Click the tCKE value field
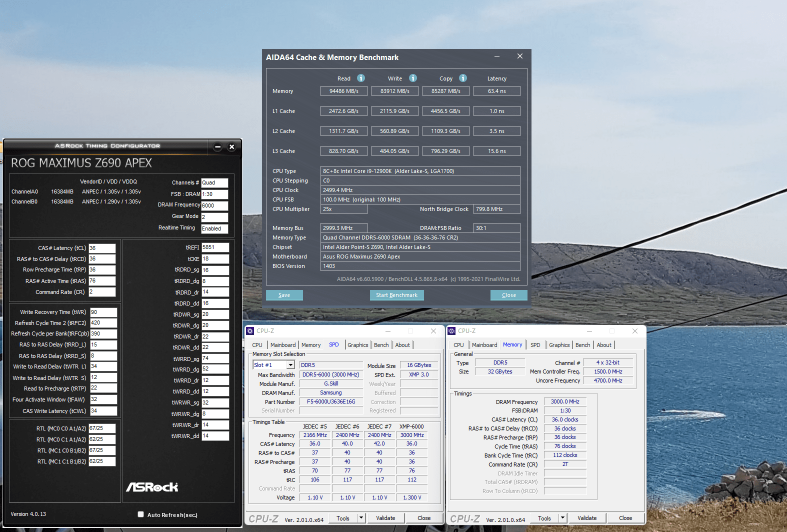This screenshot has height=532, width=787. click(215, 259)
